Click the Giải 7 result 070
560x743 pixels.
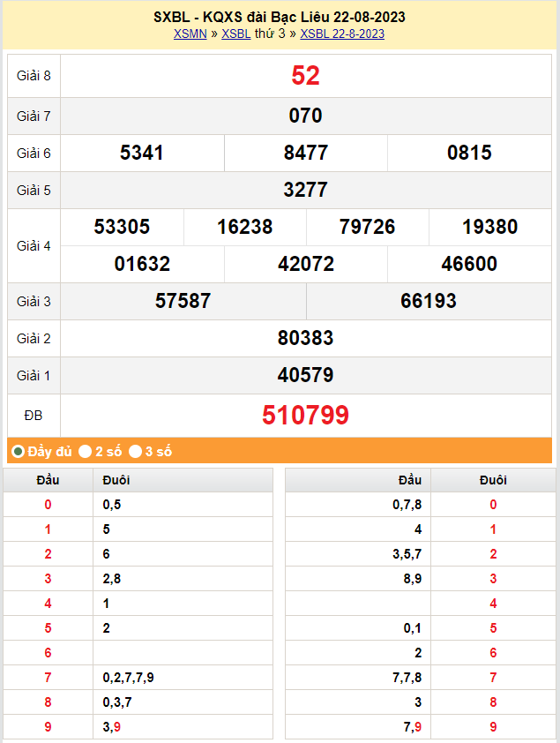pos(305,116)
